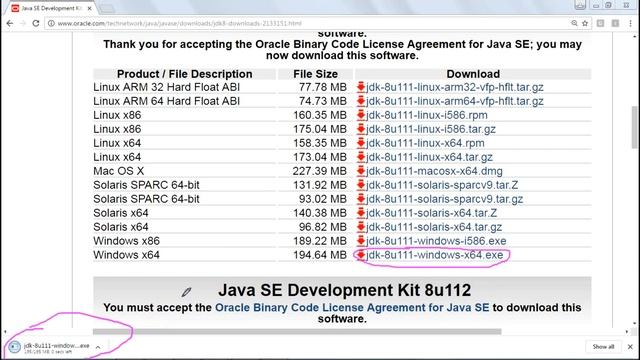
Task: Bookmark this page with star icon
Action: [x=585, y=23]
